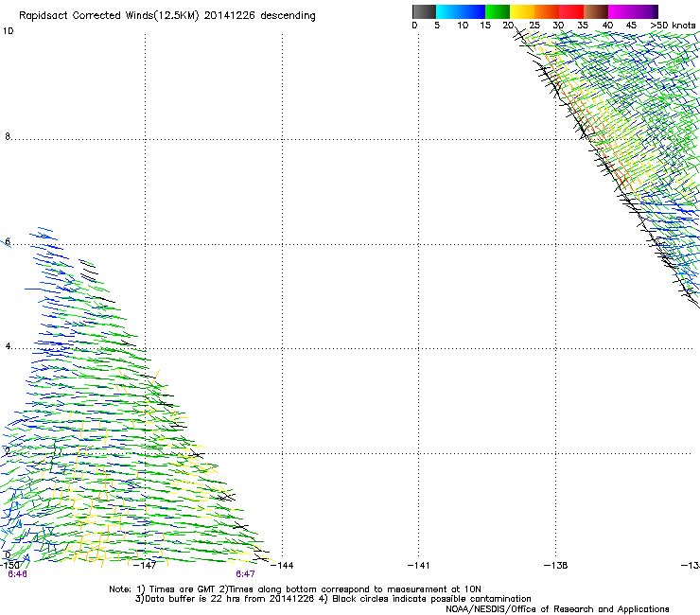Viewport: 700px width, 615px height.
Task: Click the longitude label '-144'
Action: coord(282,566)
